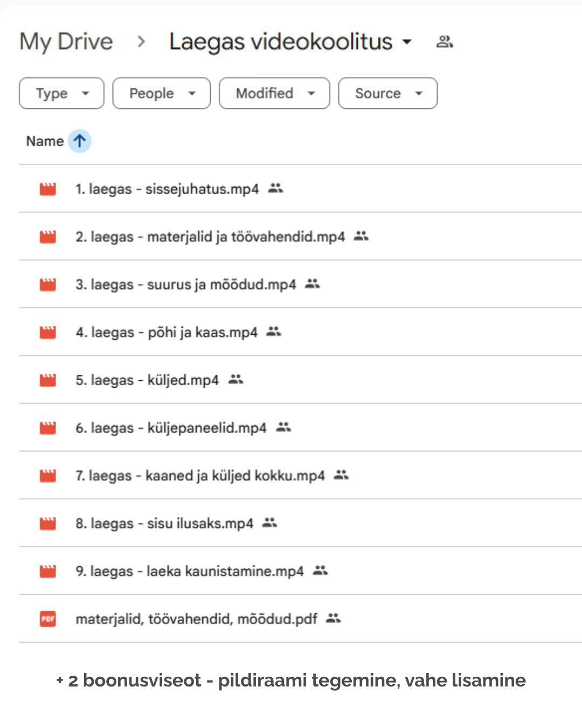Viewport: 582px width, 728px height.
Task: Select the row for 2. laegas - materjalid ja töövahendid.mp4
Action: (210, 236)
